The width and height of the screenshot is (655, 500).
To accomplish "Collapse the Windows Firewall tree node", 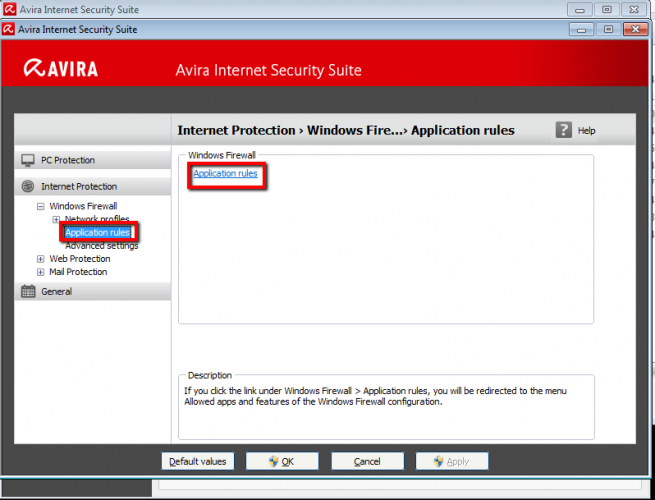I will pyautogui.click(x=41, y=206).
